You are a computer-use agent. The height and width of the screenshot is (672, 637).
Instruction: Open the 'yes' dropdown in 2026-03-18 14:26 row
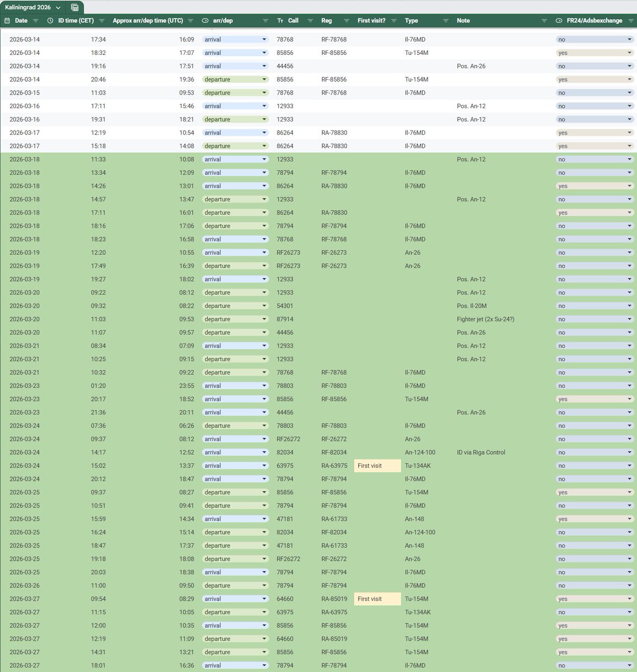[594, 186]
